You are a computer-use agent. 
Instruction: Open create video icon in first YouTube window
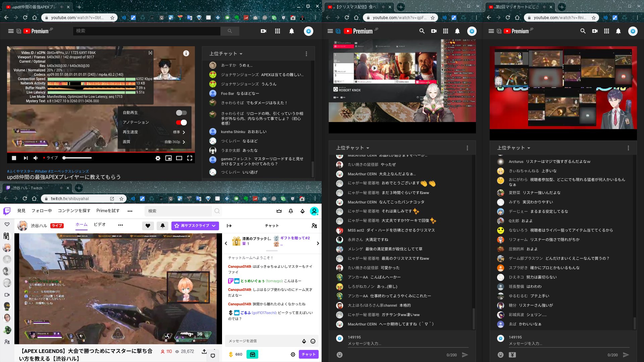(x=264, y=31)
